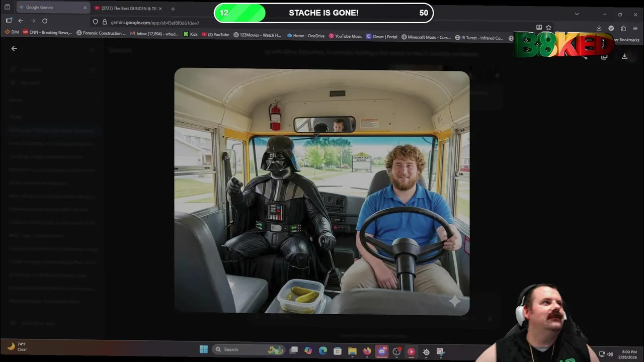The image size is (644, 362).
Task: Click the browser back arrow
Action: tap(21, 21)
